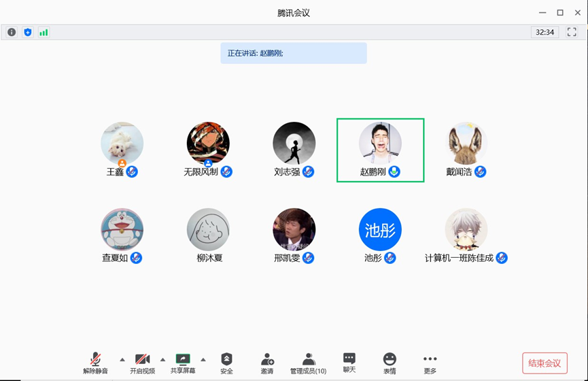This screenshot has height=381, width=588.
Task: Expand the arrow next to 解除静音
Action: (x=122, y=359)
